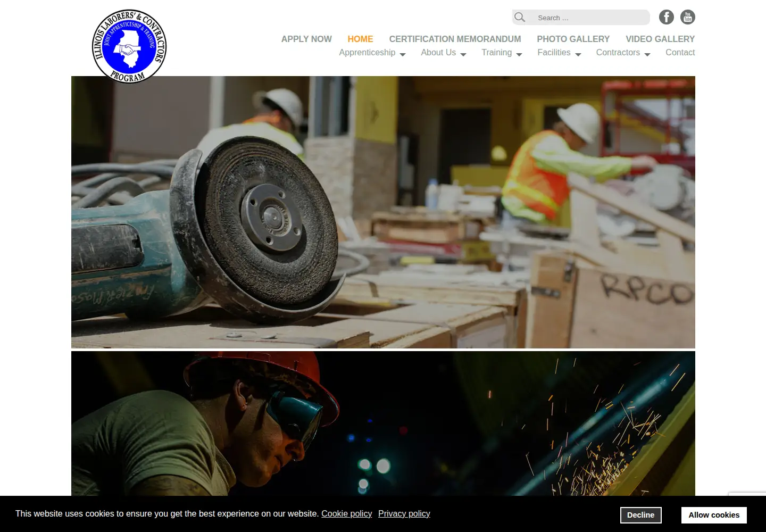Click the angle grinder banner image
This screenshot has height=532, width=766.
pyautogui.click(x=383, y=212)
